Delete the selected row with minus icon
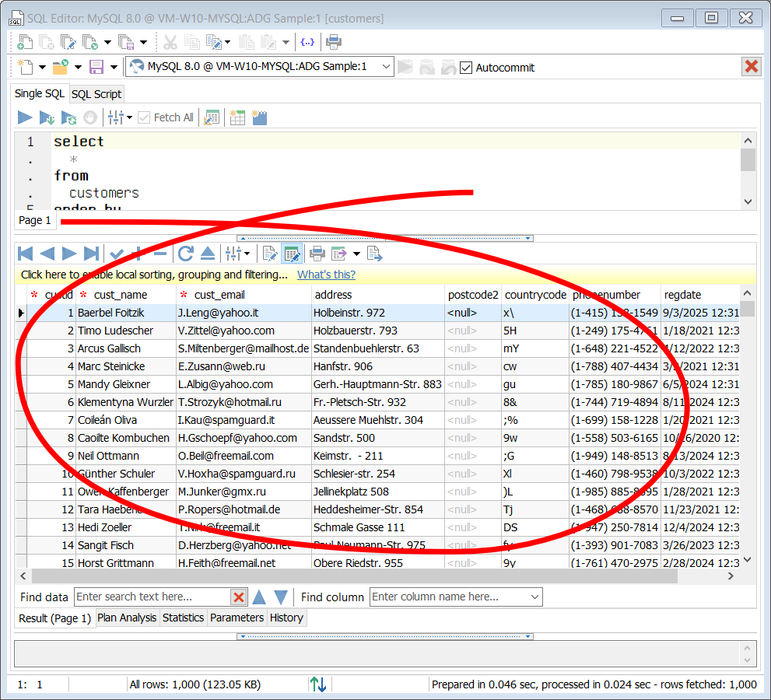Viewport: 771px width, 700px height. (159, 253)
